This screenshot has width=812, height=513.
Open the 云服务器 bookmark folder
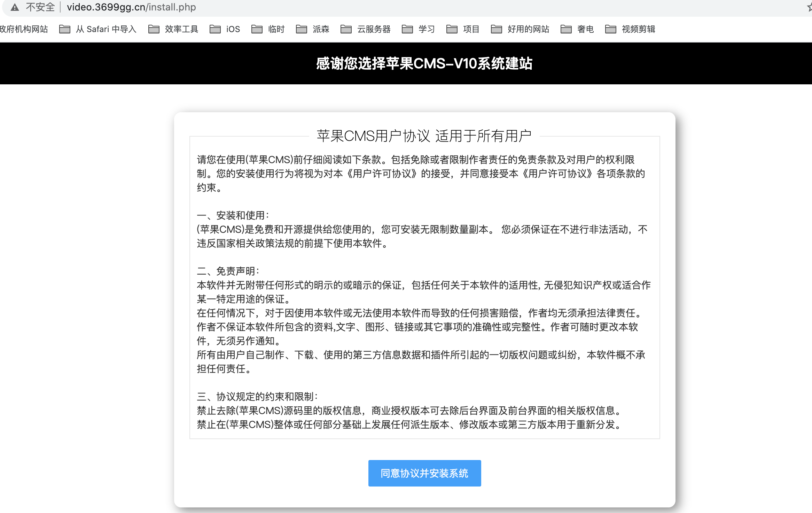pos(365,29)
